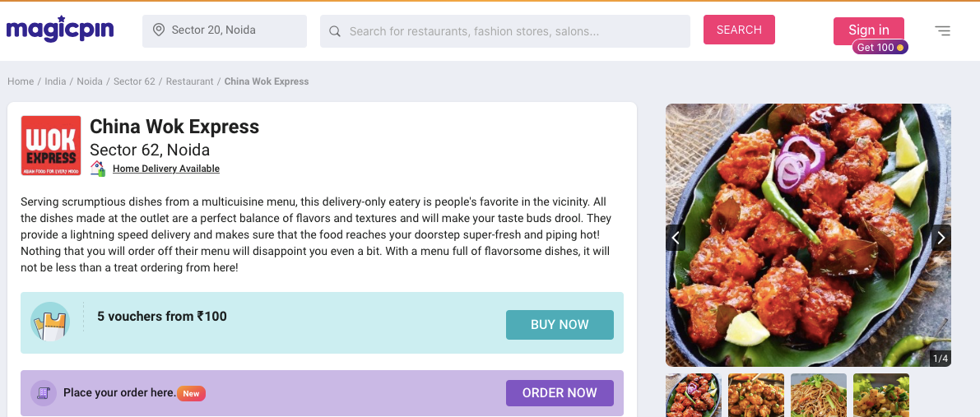Viewport: 980px width, 417px height.
Task: Open the Restaurant breadcrumb link
Action: [189, 81]
